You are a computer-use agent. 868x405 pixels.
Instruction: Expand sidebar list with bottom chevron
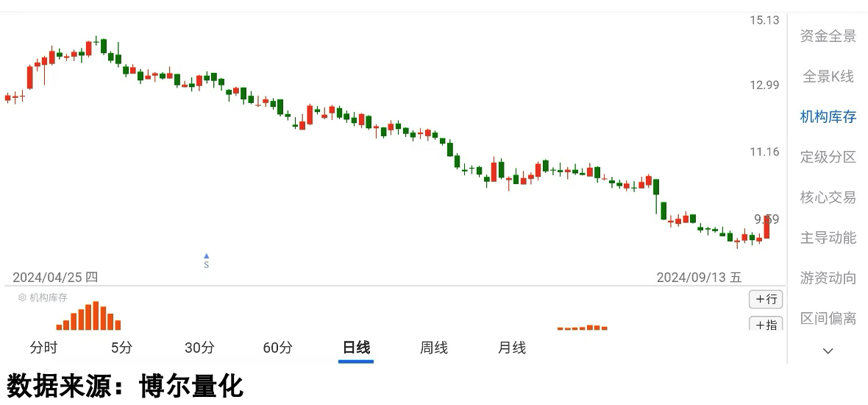pos(828,351)
